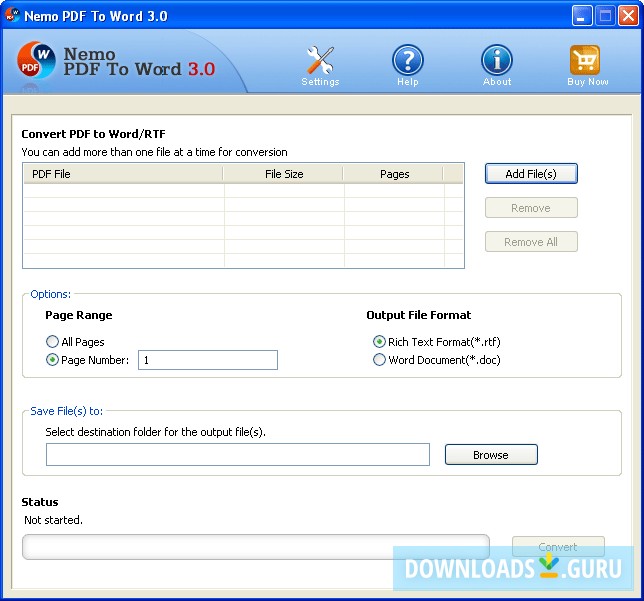
Task: Click the File Size column header
Action: point(283,174)
